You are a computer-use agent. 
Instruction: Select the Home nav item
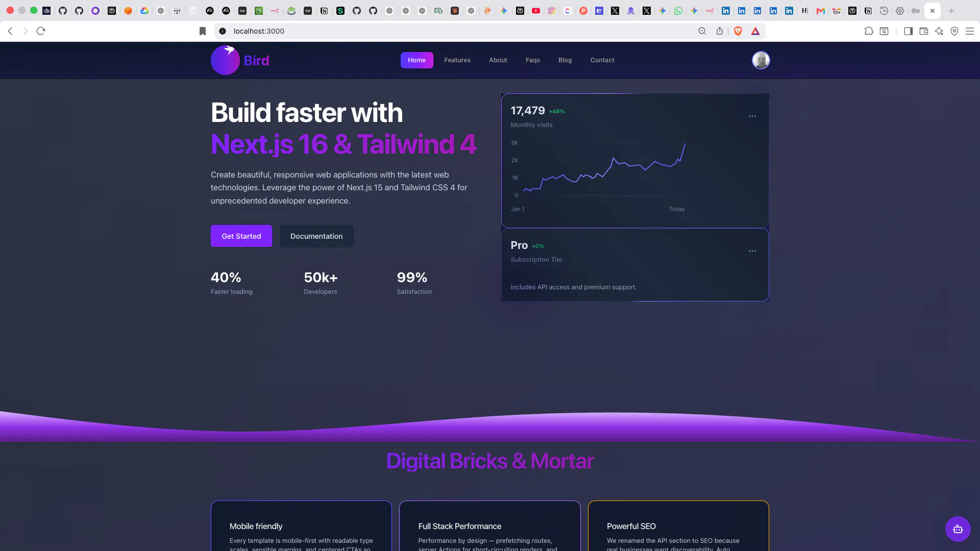[416, 60]
